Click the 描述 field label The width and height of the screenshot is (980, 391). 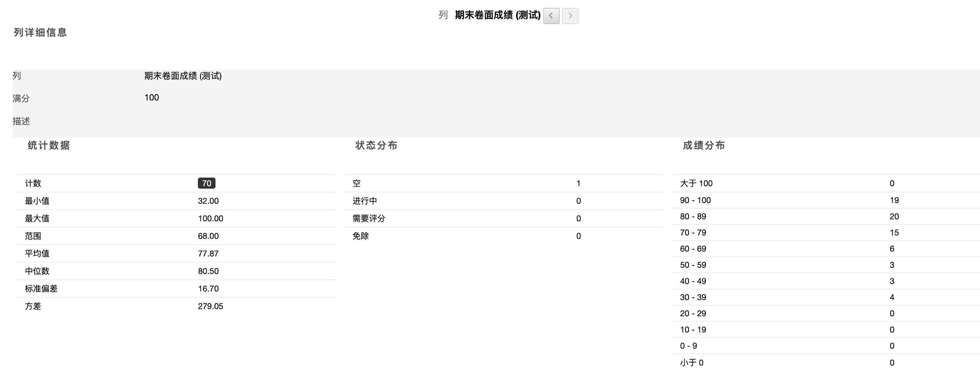[21, 121]
